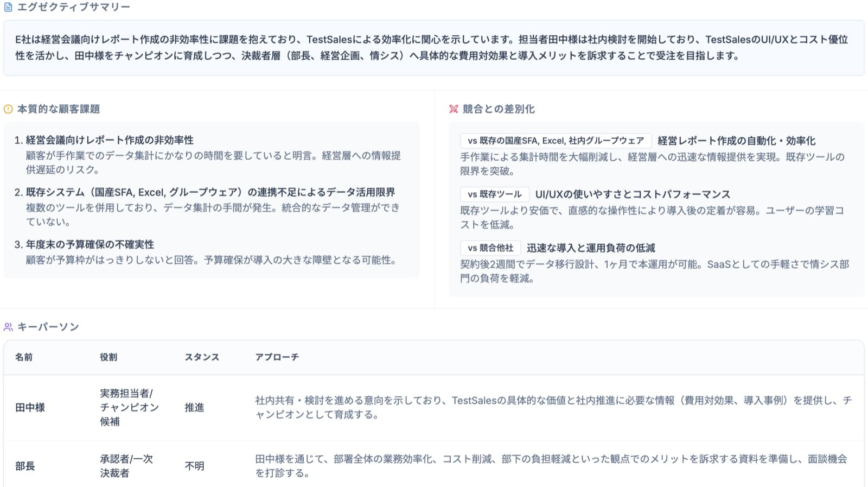This screenshot has height=487, width=868.
Task: Select the 競合との差別化 heading
Action: click(x=499, y=109)
